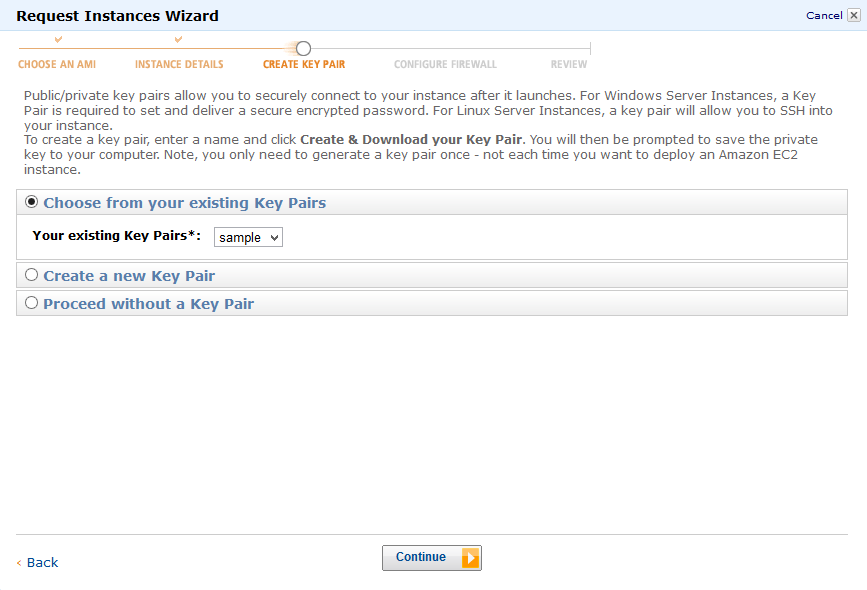Screen dimensions: 867x590
Task: Click the orange arrow on Continue button
Action: tap(471, 558)
